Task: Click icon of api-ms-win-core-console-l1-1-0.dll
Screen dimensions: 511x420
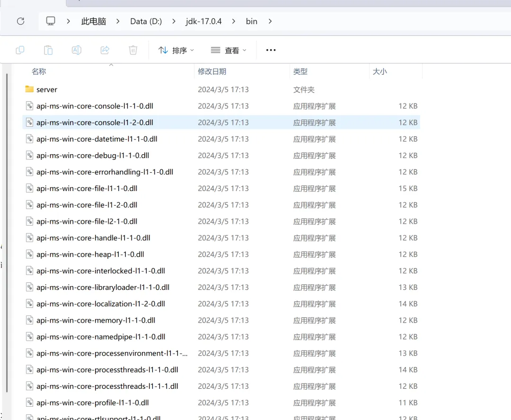Action: (x=29, y=105)
